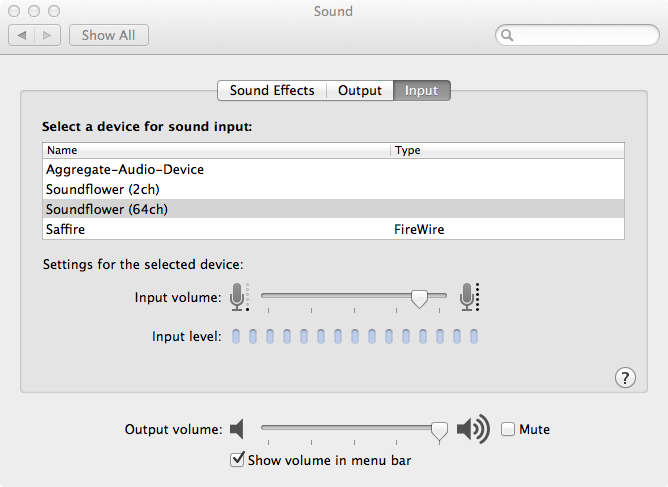668x487 pixels.
Task: Focus the search field in the toolbar
Action: 580,36
